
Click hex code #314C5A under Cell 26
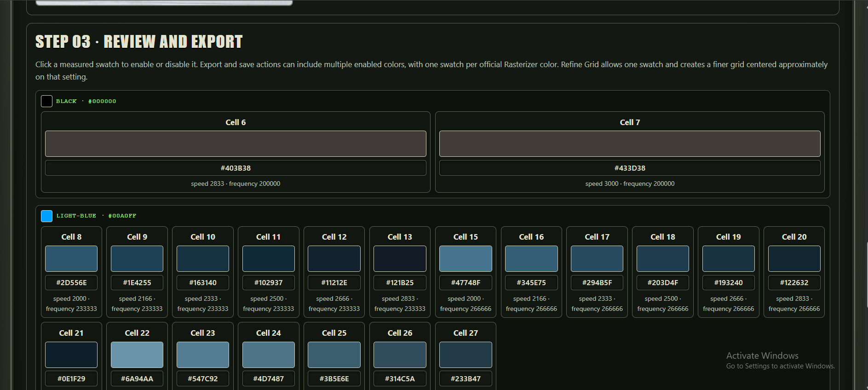400,379
